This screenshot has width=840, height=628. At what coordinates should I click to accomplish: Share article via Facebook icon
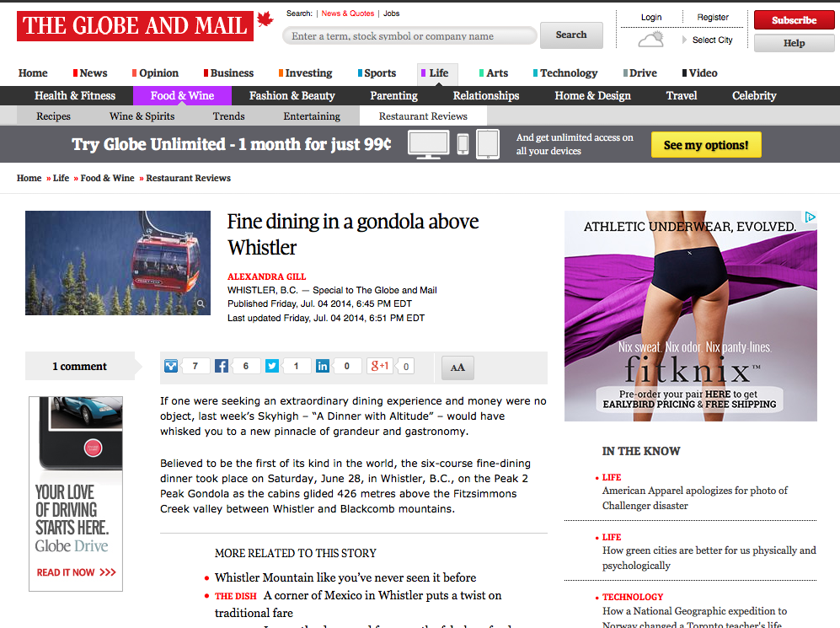pyautogui.click(x=222, y=366)
